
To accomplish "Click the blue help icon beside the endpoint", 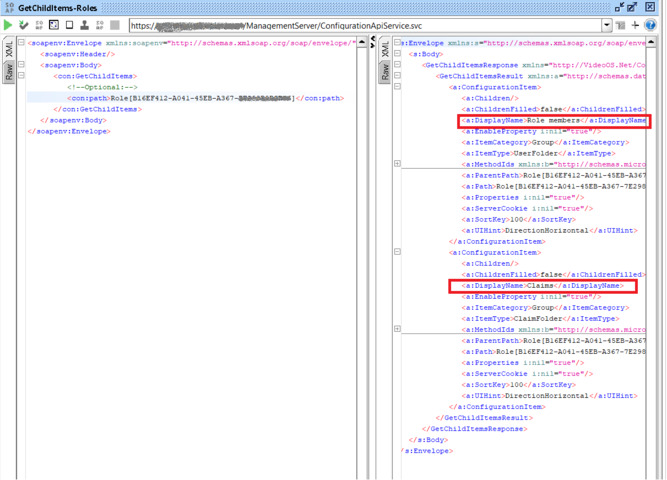I will [651, 25].
